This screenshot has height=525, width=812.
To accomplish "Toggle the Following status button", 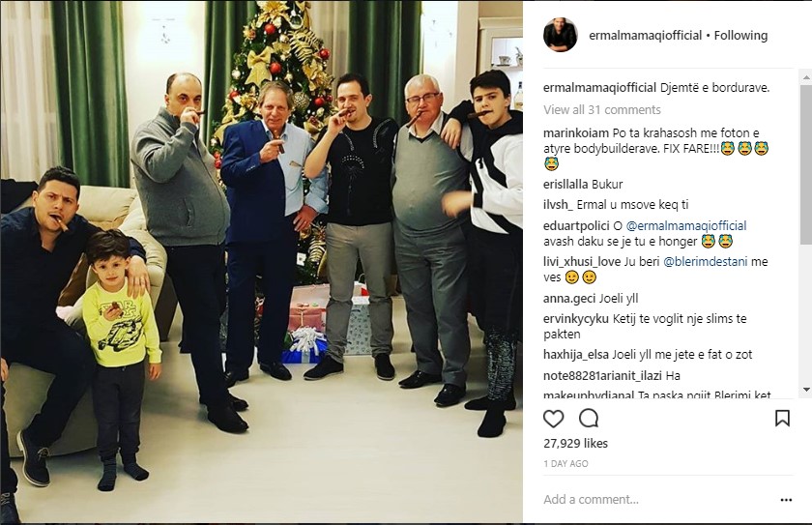I will point(740,35).
